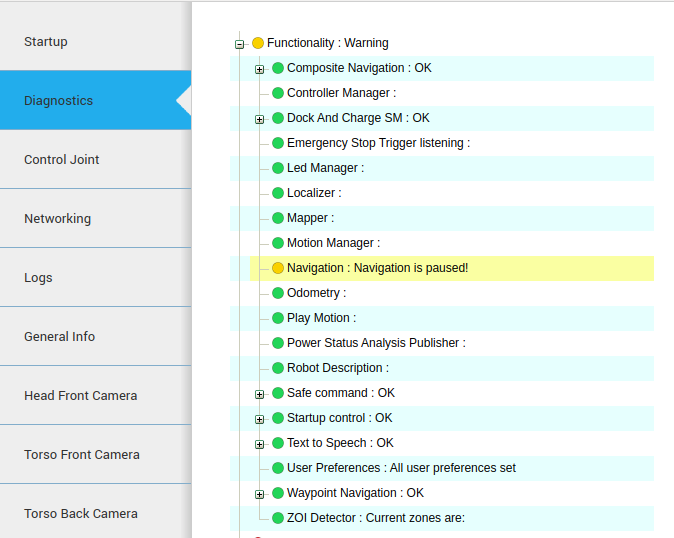Go to Head Front Camera view
This screenshot has width=674, height=538.
(95, 395)
